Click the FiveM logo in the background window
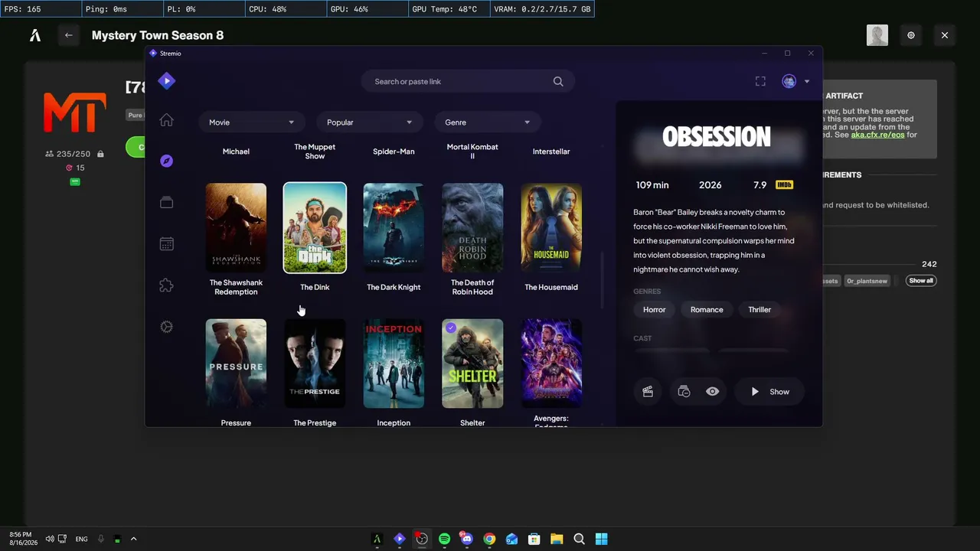The height and width of the screenshot is (551, 980). point(34,35)
